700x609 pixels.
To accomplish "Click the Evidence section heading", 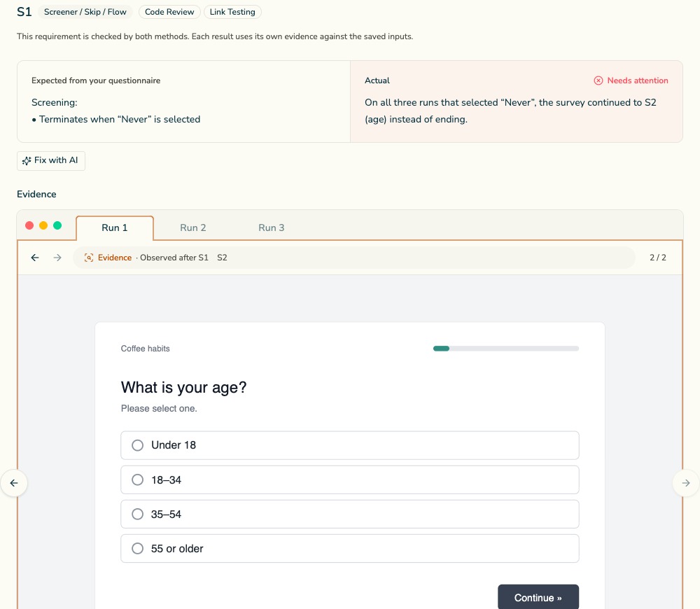I will 36,194.
